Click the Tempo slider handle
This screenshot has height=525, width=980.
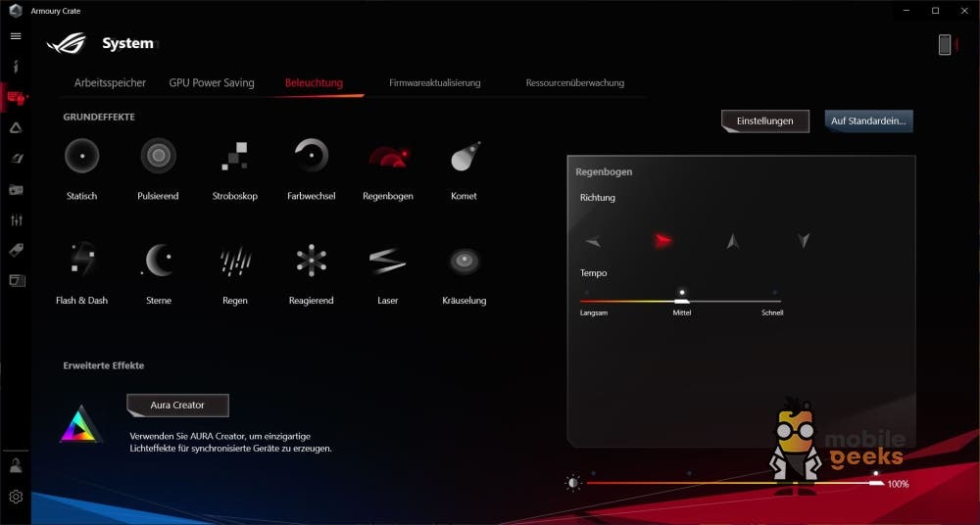click(x=682, y=302)
